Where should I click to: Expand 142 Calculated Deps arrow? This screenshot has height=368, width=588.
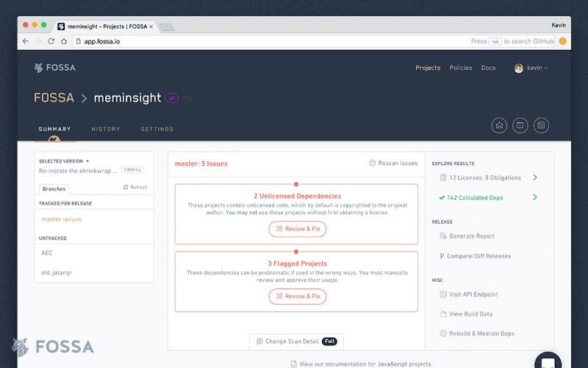(534, 197)
